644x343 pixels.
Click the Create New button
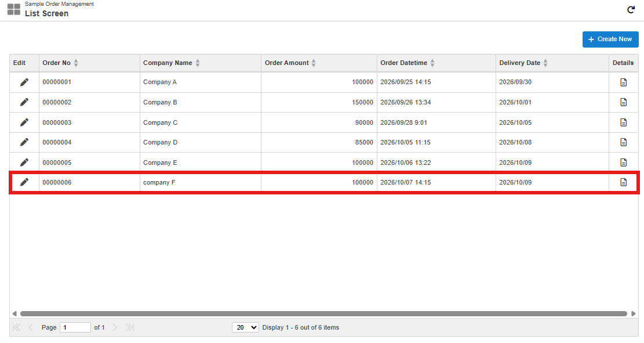coord(610,39)
